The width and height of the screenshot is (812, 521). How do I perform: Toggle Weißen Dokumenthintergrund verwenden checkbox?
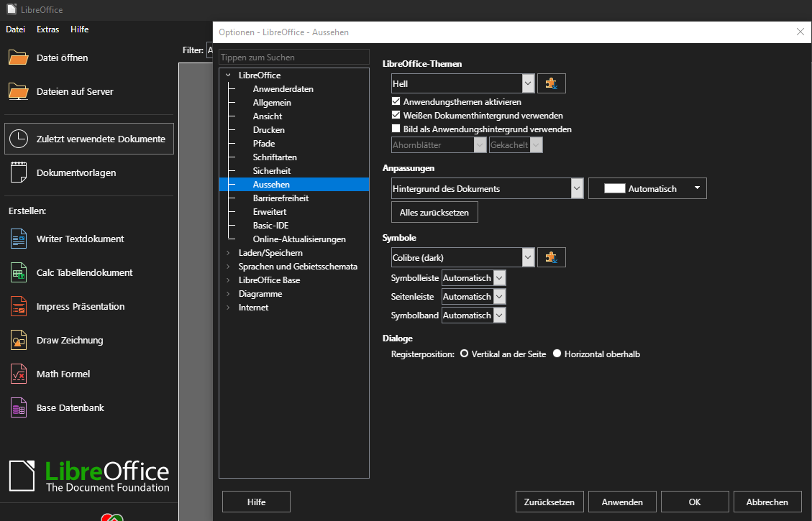coord(396,115)
